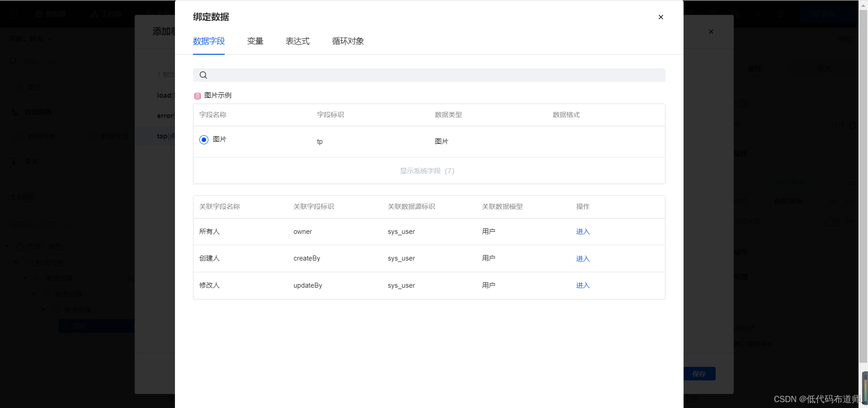868x408 pixels.
Task: Click the 操作 column header
Action: pos(583,207)
